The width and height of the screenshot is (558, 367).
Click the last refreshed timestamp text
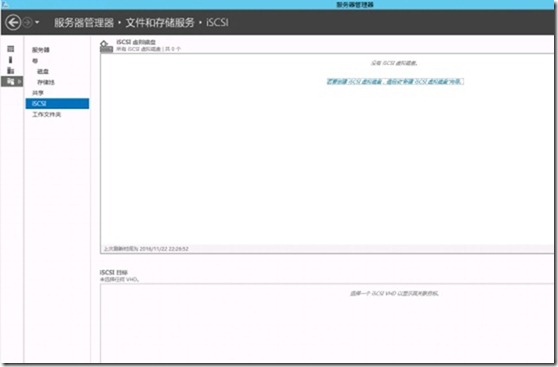click(146, 248)
